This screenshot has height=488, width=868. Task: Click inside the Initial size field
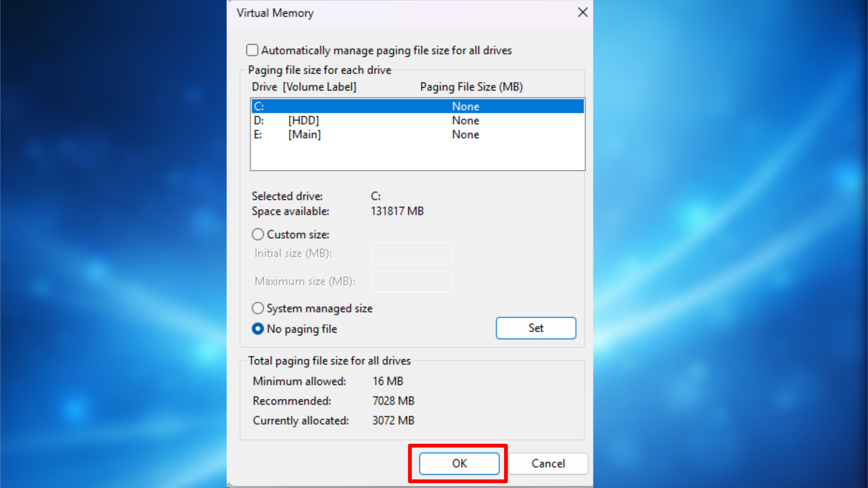[411, 253]
